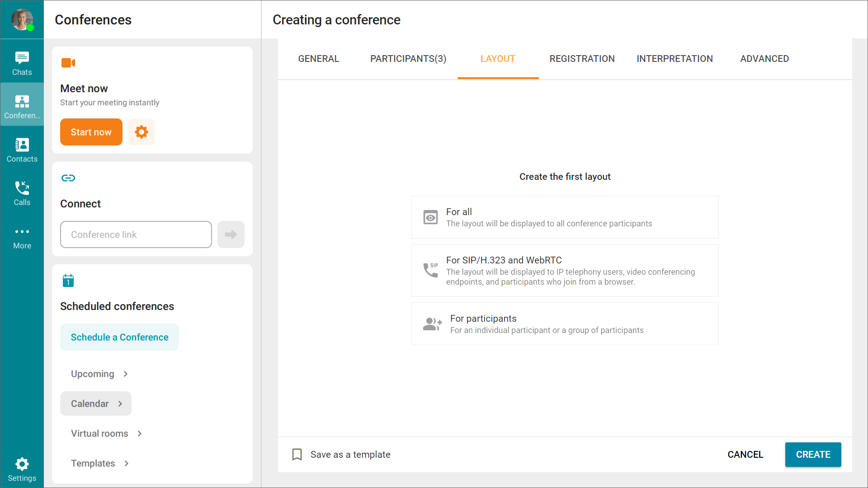Image resolution: width=868 pixels, height=488 pixels.
Task: Click the Save as template bookmark icon
Action: pos(297,455)
